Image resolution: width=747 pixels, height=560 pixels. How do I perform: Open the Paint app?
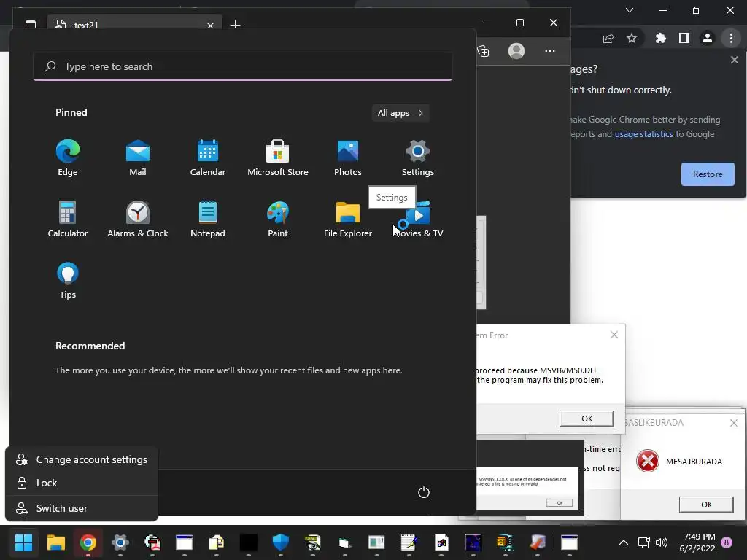[278, 219]
